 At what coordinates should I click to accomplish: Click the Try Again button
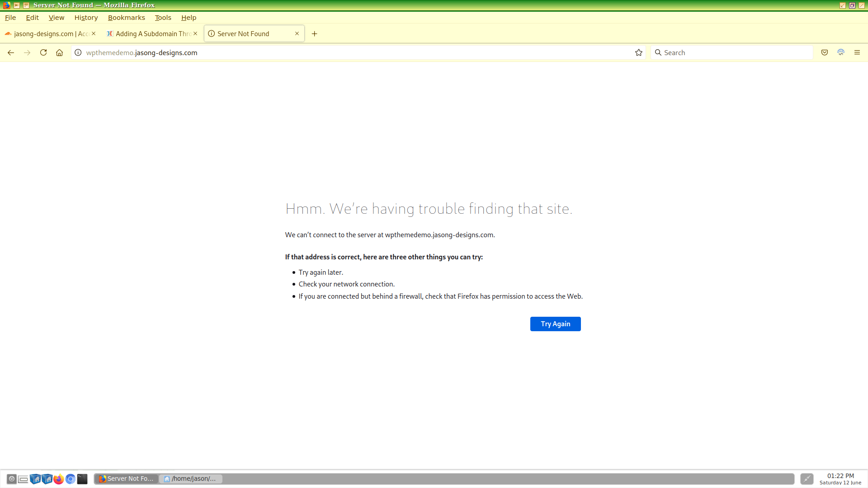coord(555,324)
